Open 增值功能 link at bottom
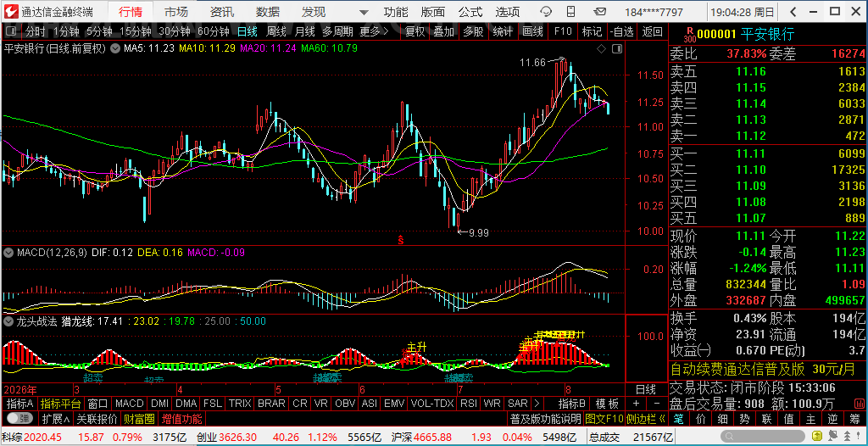This screenshot has width=868, height=446. (x=181, y=418)
